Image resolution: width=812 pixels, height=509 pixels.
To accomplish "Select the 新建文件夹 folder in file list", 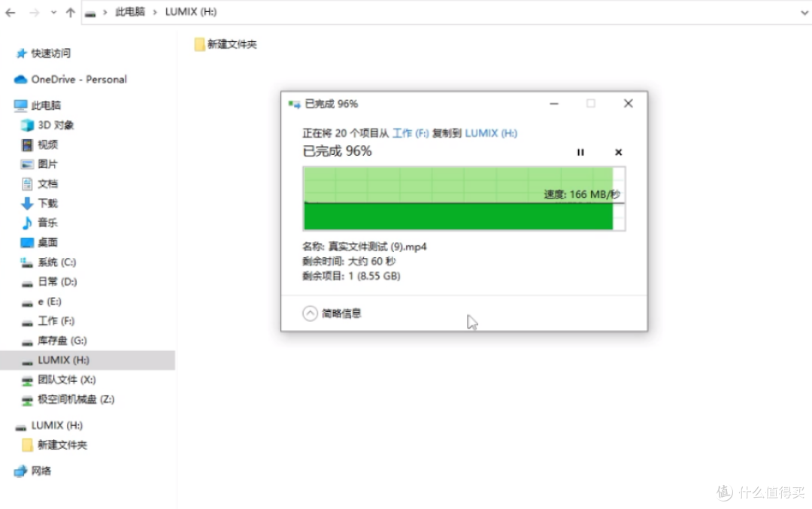I will point(226,44).
